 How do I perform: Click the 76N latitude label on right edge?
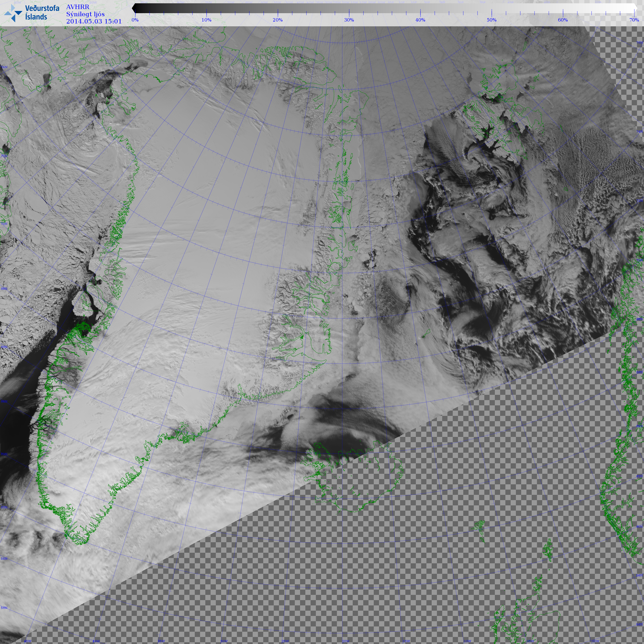pyautogui.click(x=639, y=43)
